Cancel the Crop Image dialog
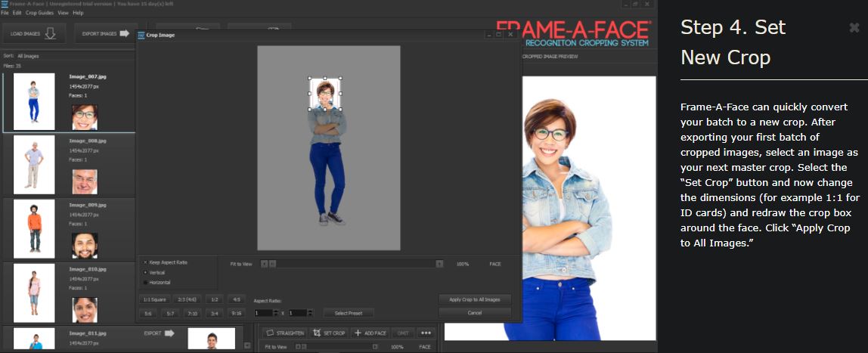 474,313
